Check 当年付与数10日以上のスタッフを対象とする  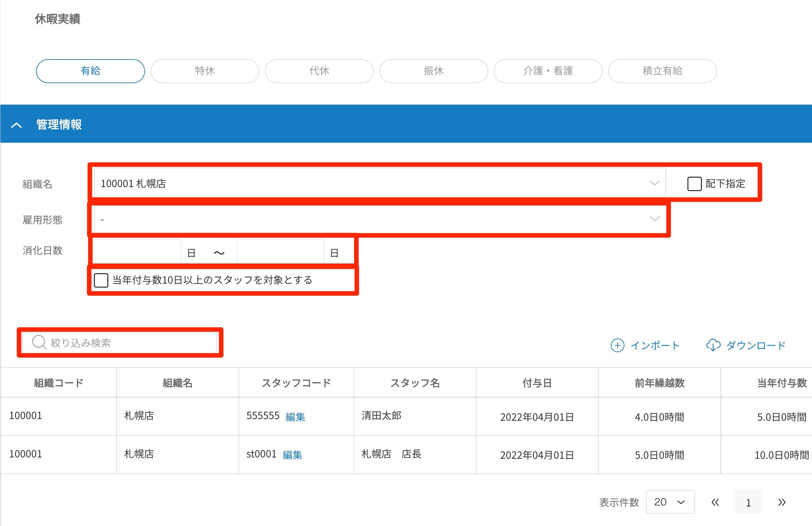[101, 280]
